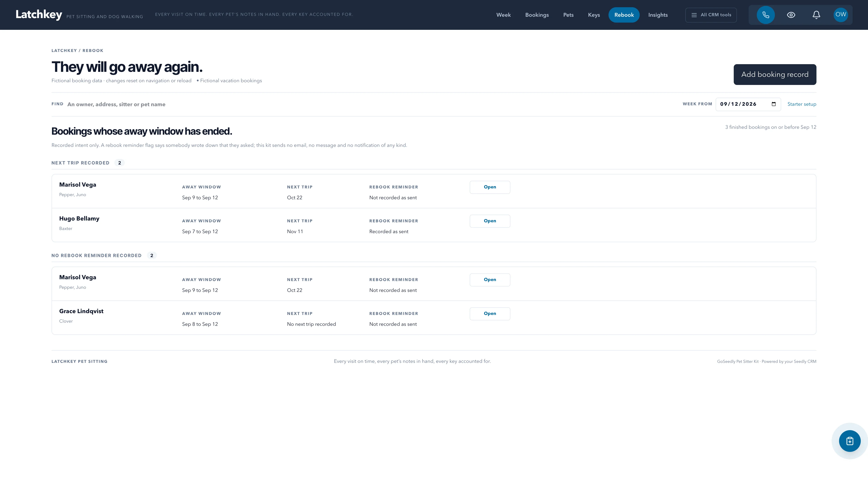The height and width of the screenshot is (488, 868).
Task: Click the Hugo Bellamy name
Action: pos(79,218)
